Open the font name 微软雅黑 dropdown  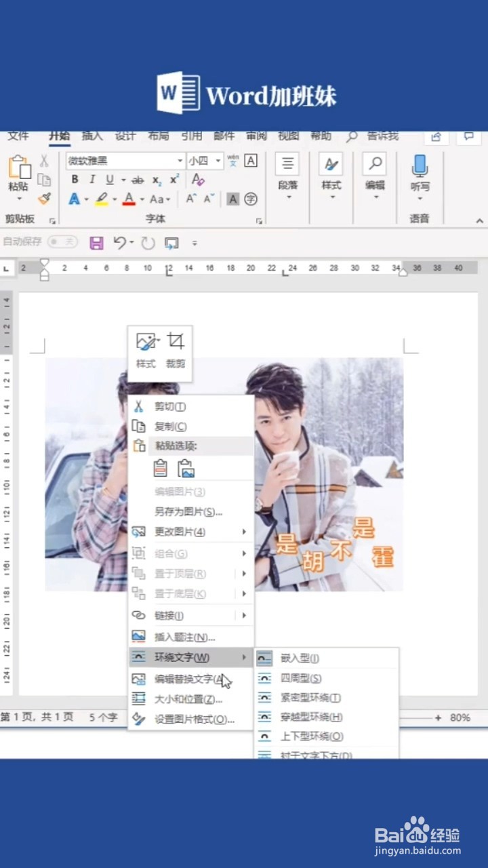coord(180,161)
